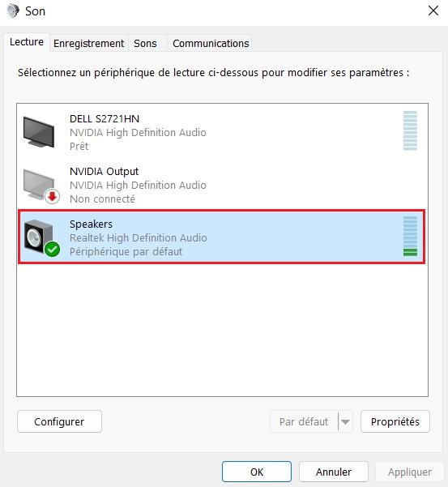Click the NVIDIA Output monitor icon

tap(39, 185)
